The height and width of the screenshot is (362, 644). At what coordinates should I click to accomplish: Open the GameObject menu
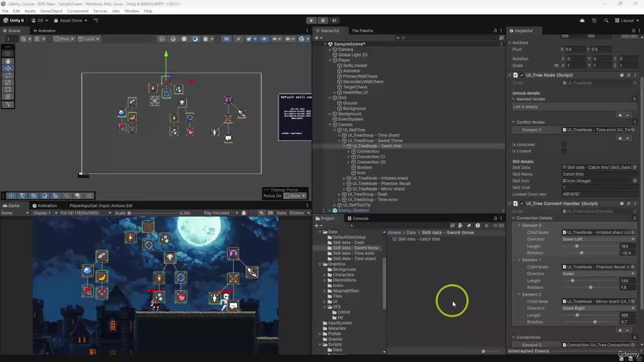pos(51,11)
